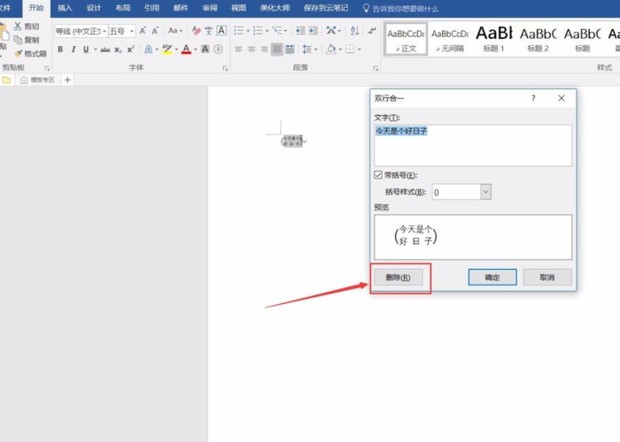Open the enclosed character tool
620x442 pixels.
(218, 49)
